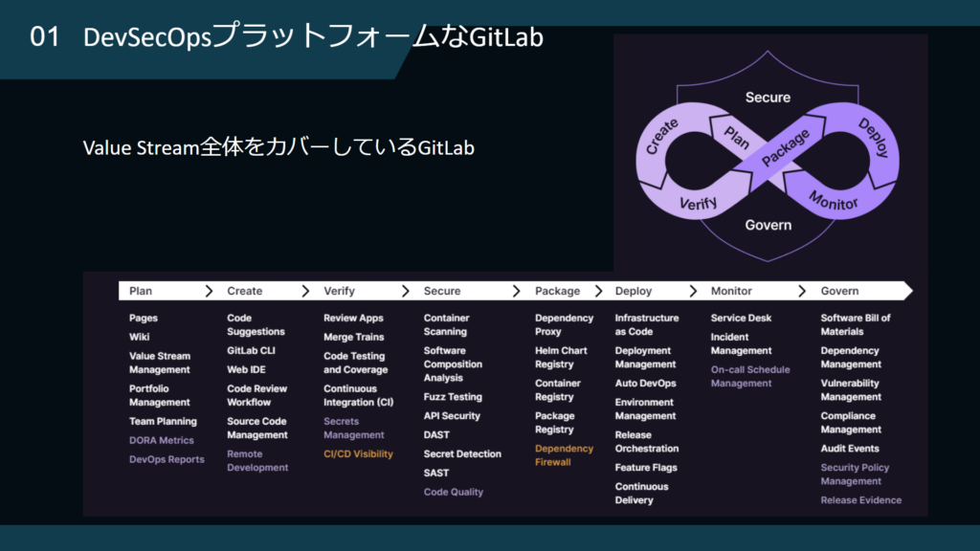
Task: Select the Create stage in the stage header bar
Action: (x=244, y=291)
